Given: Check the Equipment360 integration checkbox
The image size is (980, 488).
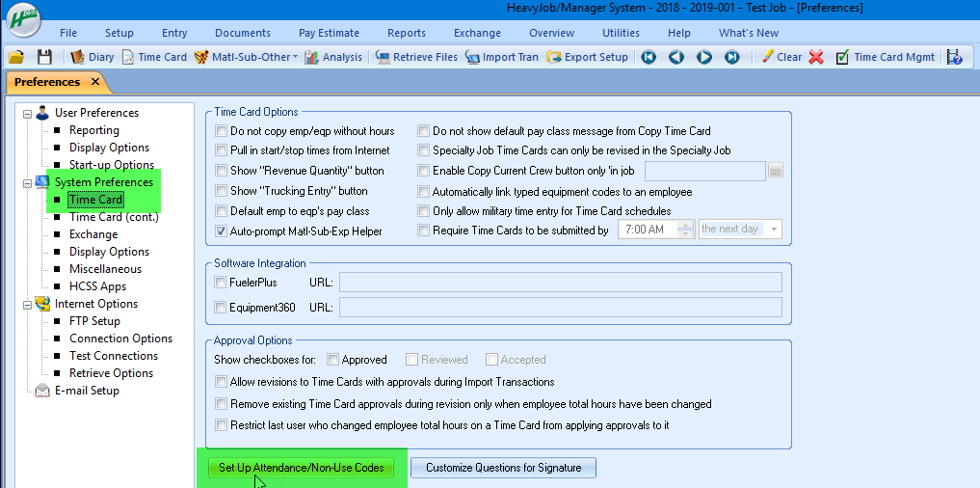Looking at the screenshot, I should click(x=220, y=308).
